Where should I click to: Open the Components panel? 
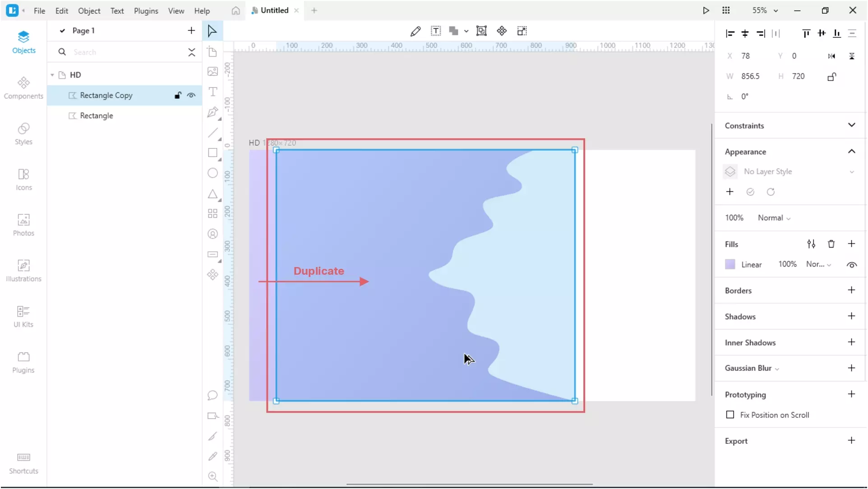point(23,88)
